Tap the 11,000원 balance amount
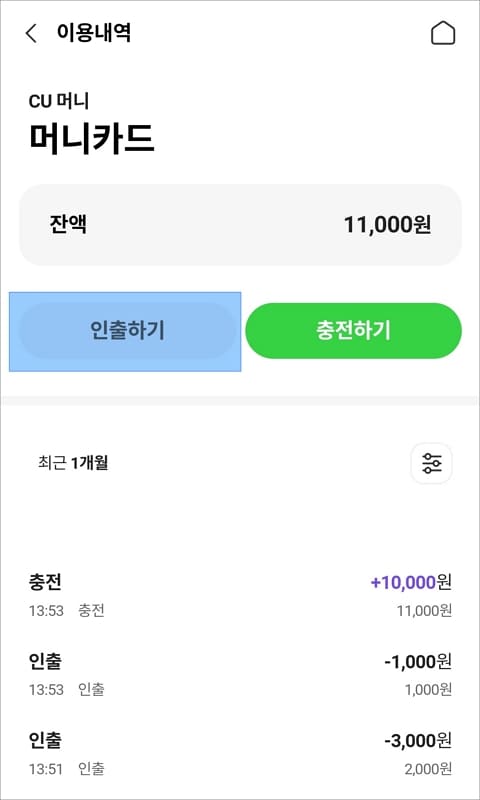 [x=388, y=224]
